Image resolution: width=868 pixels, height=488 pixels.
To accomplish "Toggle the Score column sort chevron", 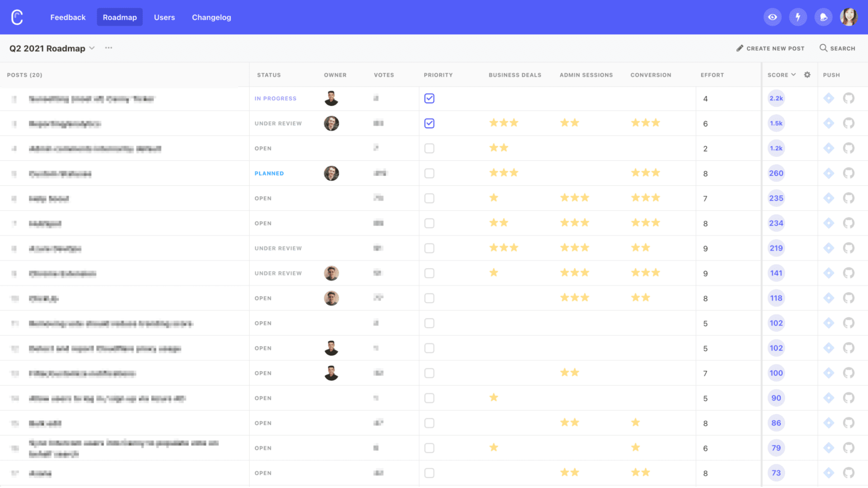I will coord(794,75).
